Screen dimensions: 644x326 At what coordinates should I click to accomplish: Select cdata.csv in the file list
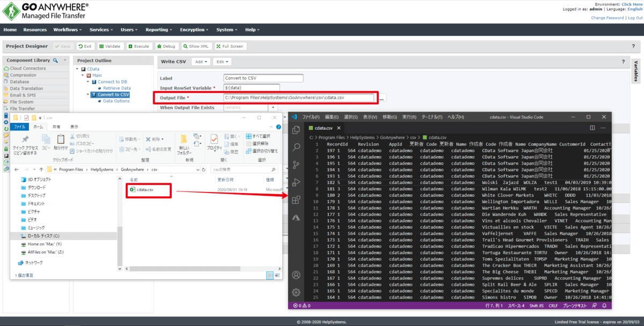(144, 189)
